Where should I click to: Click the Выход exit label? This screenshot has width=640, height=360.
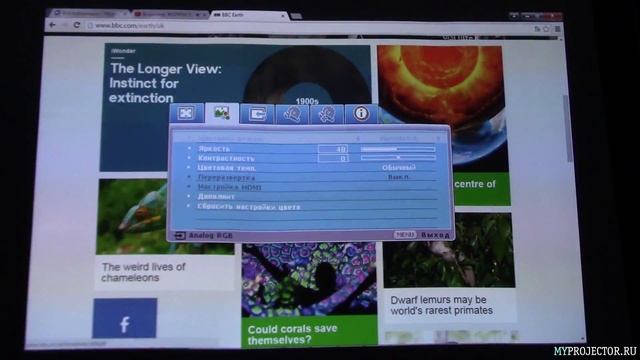pos(435,235)
